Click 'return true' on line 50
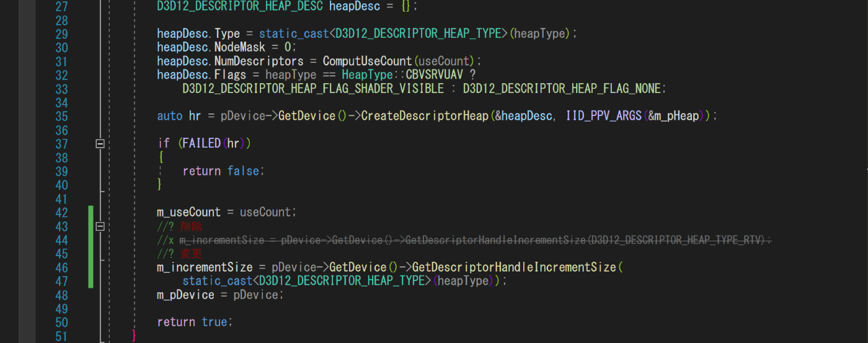 tap(195, 323)
